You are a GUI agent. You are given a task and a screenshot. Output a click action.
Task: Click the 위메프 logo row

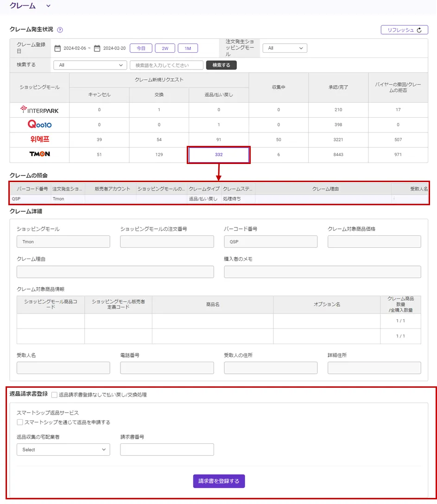pyautogui.click(x=39, y=139)
